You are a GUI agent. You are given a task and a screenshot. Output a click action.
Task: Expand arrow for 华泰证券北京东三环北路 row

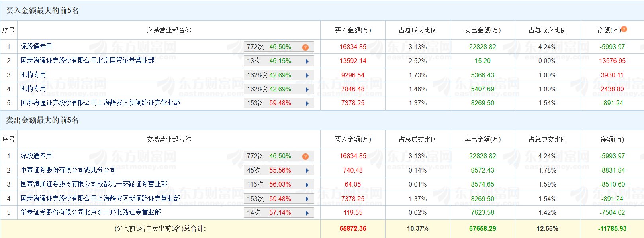click(x=307, y=213)
